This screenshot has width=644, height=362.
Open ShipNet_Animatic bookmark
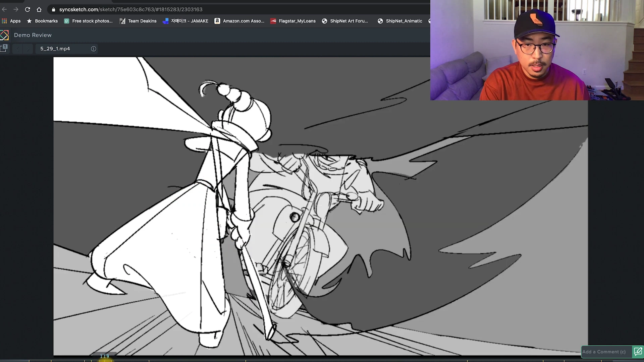400,21
